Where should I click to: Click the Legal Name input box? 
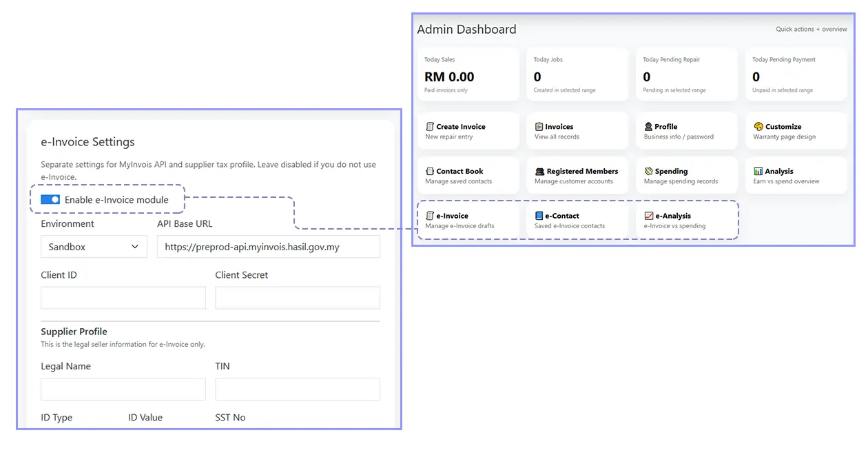pos(123,389)
